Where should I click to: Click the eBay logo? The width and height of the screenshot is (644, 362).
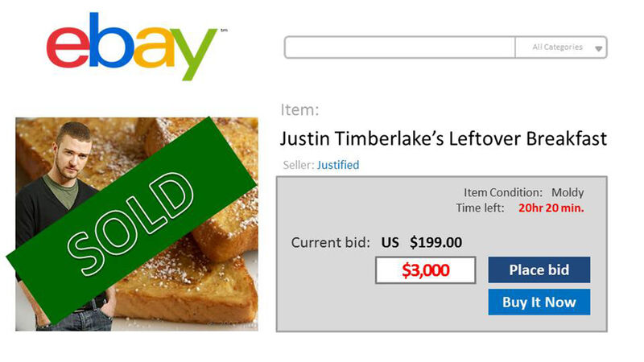pyautogui.click(x=131, y=47)
